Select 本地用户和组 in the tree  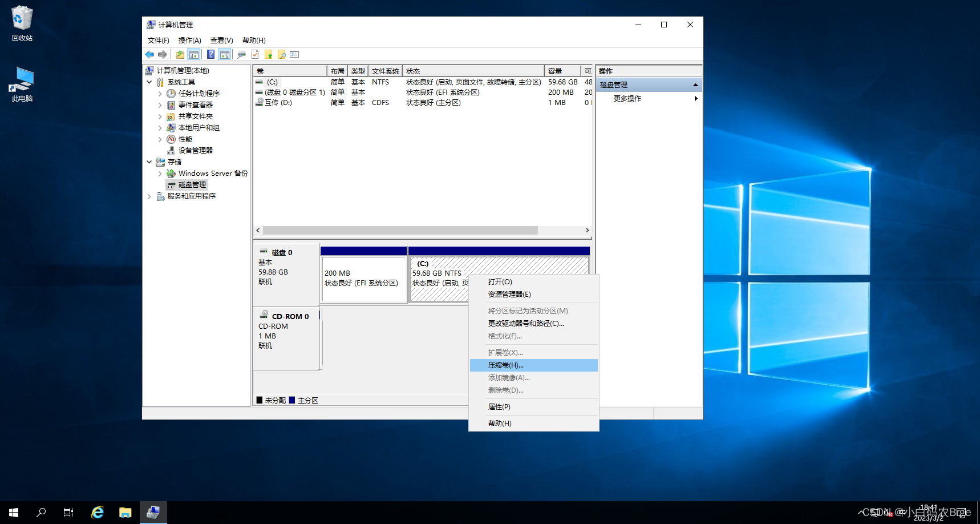pyautogui.click(x=199, y=128)
